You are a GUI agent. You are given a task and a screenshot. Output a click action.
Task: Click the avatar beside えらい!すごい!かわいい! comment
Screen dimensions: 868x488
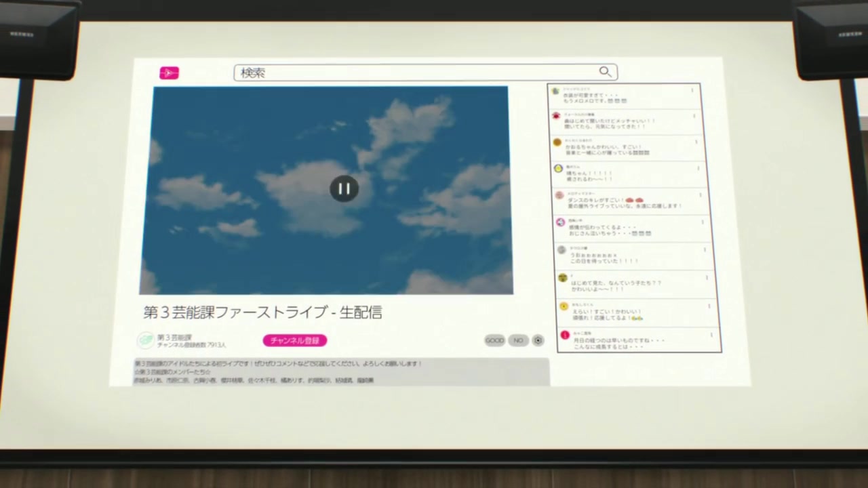pos(564,306)
